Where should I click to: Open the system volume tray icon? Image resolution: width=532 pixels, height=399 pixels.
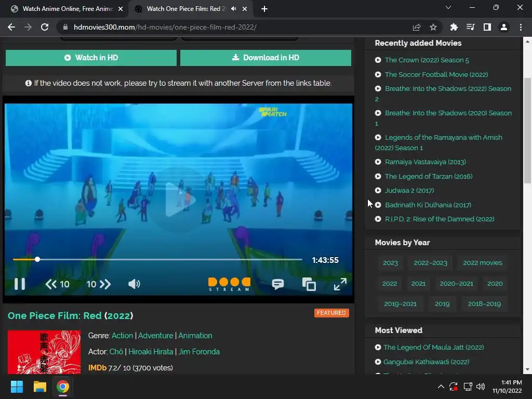[x=481, y=387]
